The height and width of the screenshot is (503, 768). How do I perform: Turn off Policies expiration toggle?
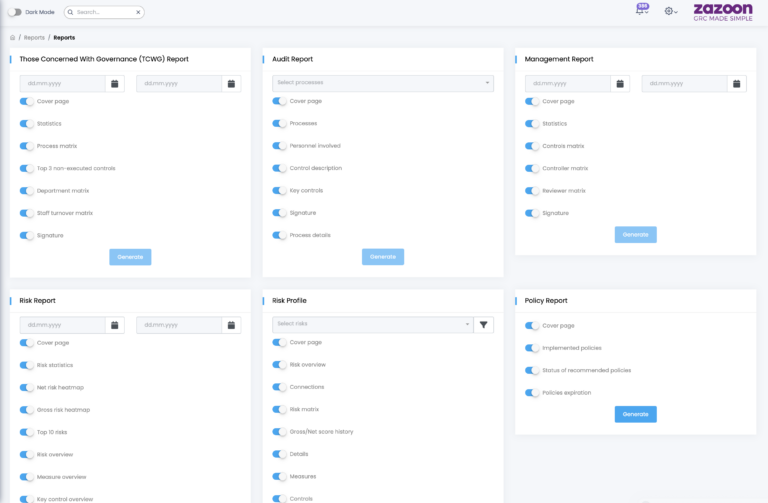(x=532, y=392)
